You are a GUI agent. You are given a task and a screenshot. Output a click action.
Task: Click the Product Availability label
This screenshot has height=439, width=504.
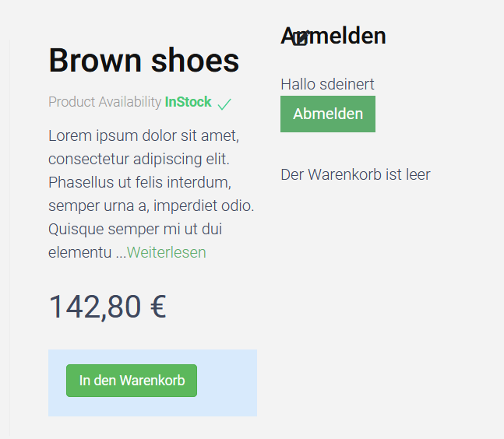click(104, 102)
